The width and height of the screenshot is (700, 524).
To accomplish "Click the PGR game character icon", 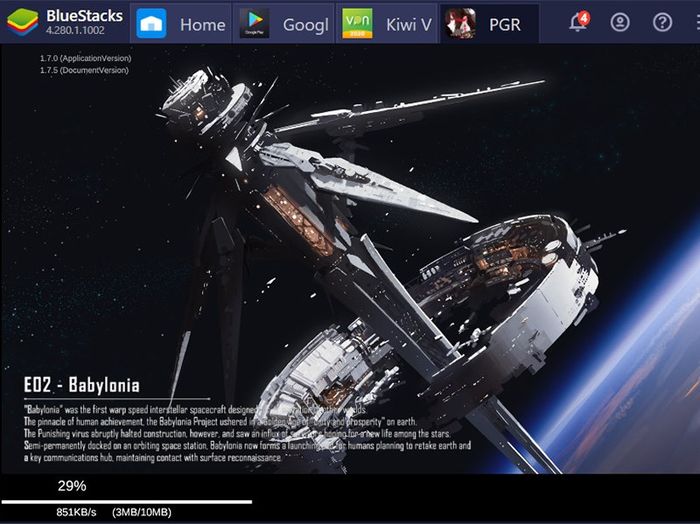I will [459, 23].
